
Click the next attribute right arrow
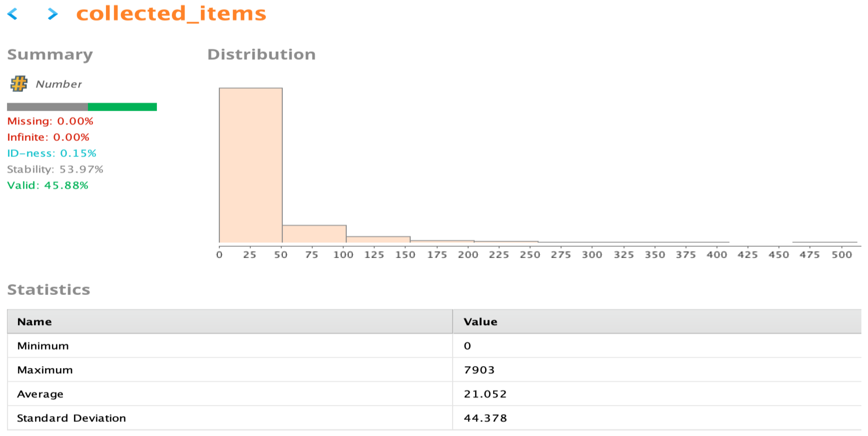click(53, 14)
